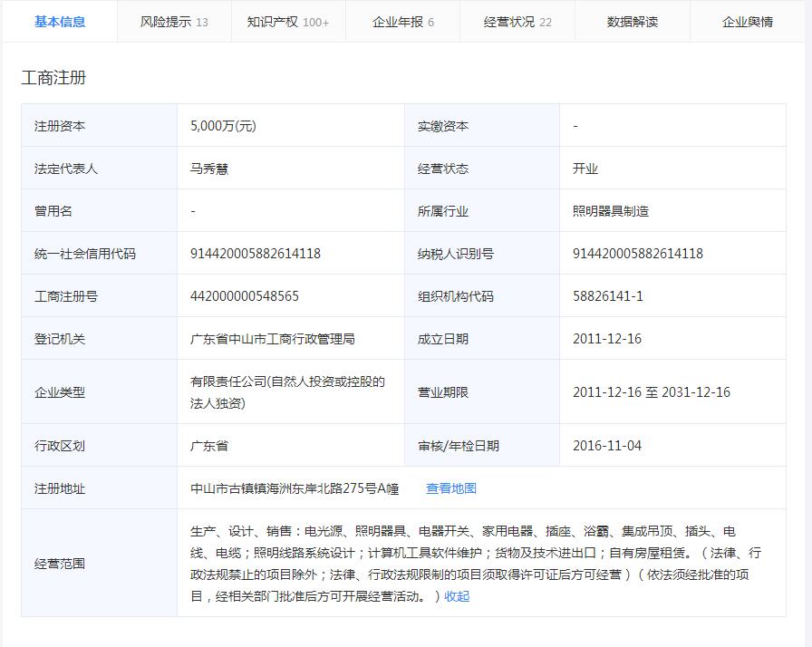Click review date 2016-11-04
This screenshot has width=812, height=647.
click(607, 446)
